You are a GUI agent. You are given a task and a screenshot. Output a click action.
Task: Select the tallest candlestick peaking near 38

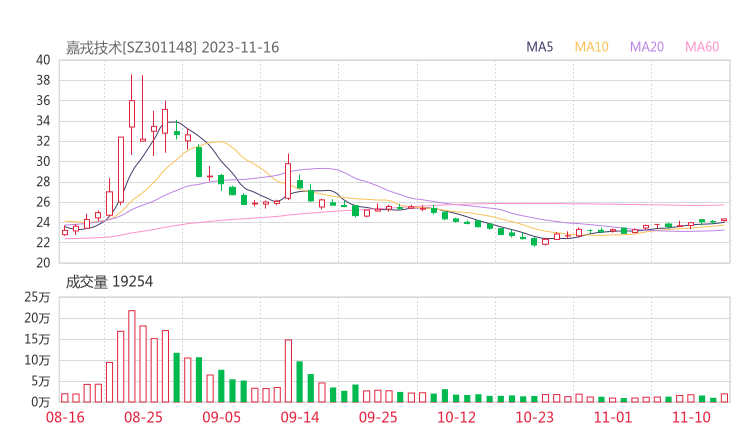(x=132, y=113)
